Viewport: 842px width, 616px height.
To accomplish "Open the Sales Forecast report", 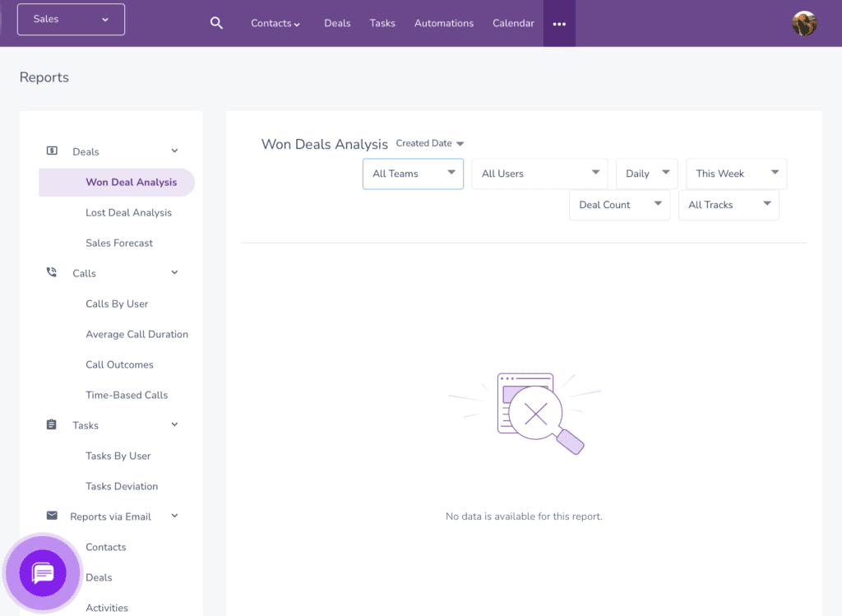I will pos(119,243).
